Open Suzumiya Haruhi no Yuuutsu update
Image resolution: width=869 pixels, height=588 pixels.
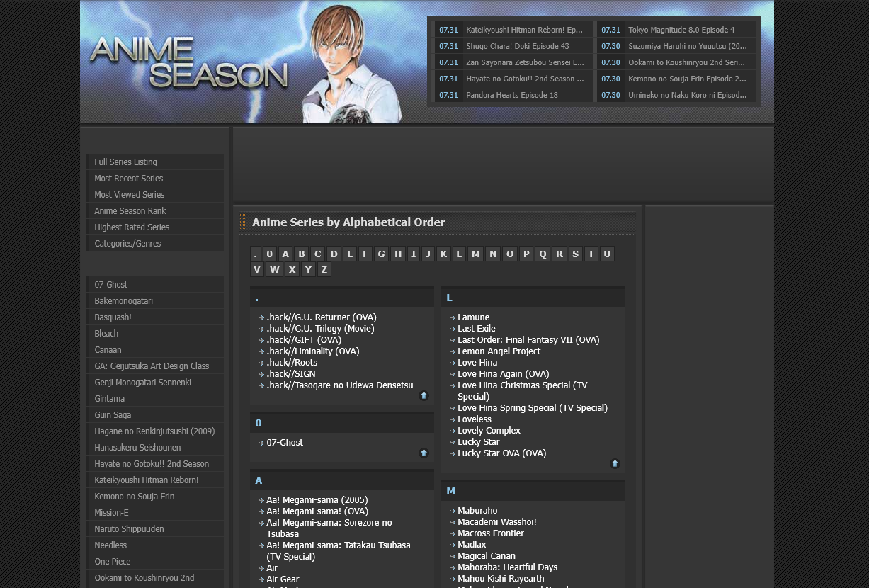[x=687, y=46]
